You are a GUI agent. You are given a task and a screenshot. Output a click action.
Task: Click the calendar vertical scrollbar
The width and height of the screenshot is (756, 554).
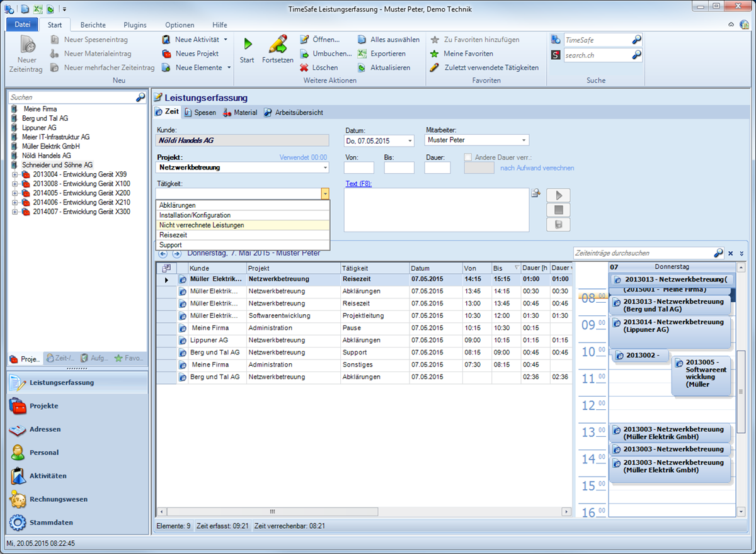(x=742, y=390)
